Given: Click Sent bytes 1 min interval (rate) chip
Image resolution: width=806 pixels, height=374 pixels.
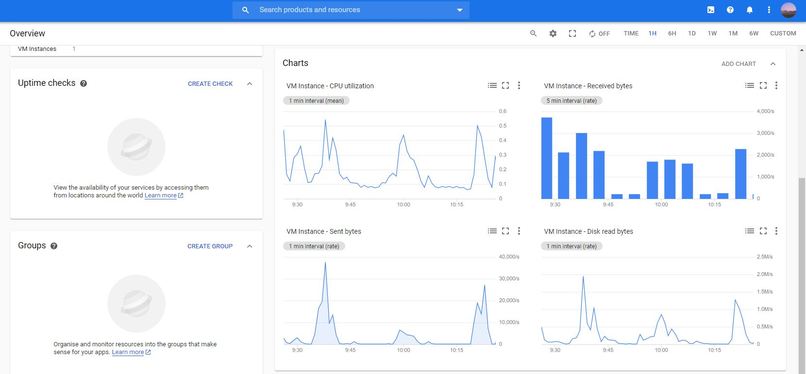Looking at the screenshot, I should click(314, 247).
